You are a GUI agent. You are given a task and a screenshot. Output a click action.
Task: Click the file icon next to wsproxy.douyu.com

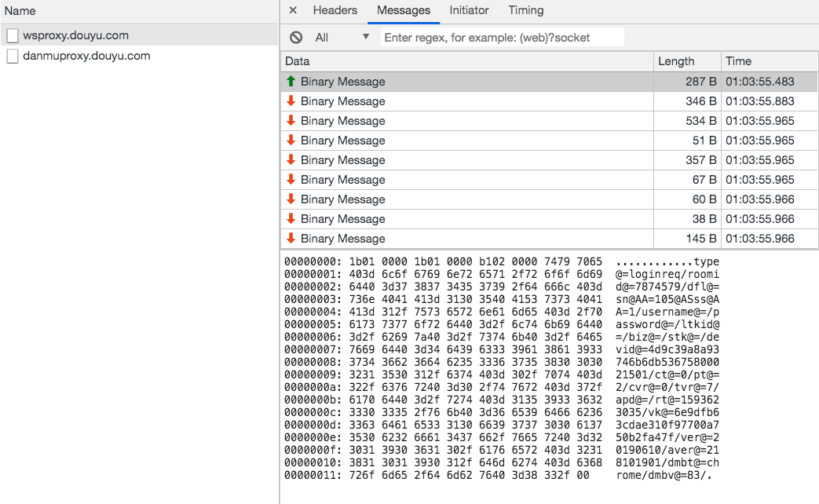[12, 36]
